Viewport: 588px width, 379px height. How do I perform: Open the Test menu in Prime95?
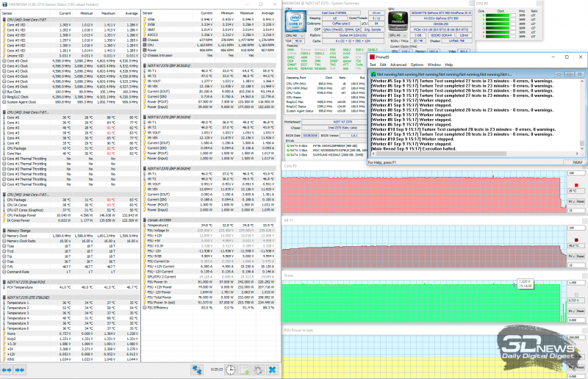point(373,65)
